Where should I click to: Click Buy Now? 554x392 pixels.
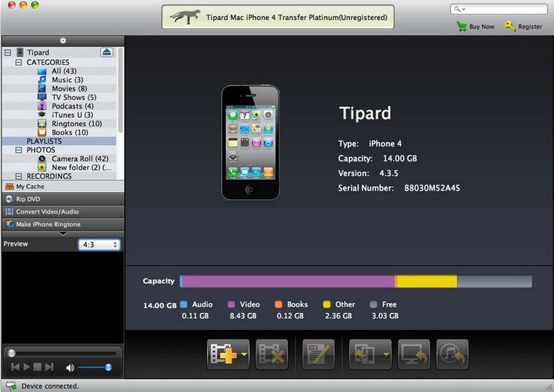coord(476,26)
